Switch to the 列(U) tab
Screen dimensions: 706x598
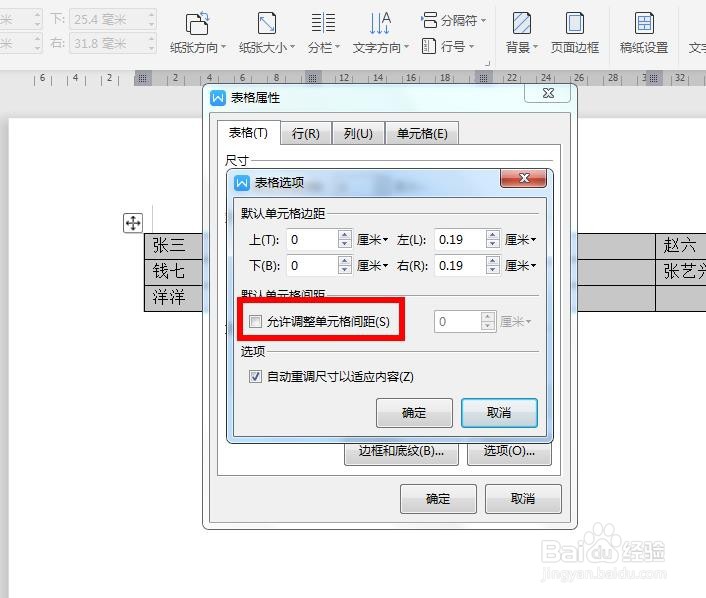click(358, 134)
